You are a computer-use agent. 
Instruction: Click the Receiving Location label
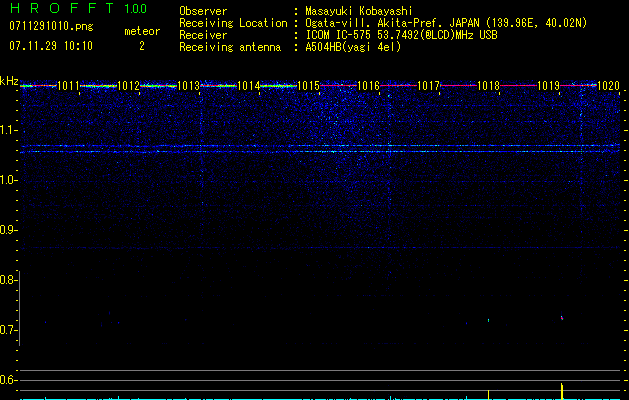[233, 23]
